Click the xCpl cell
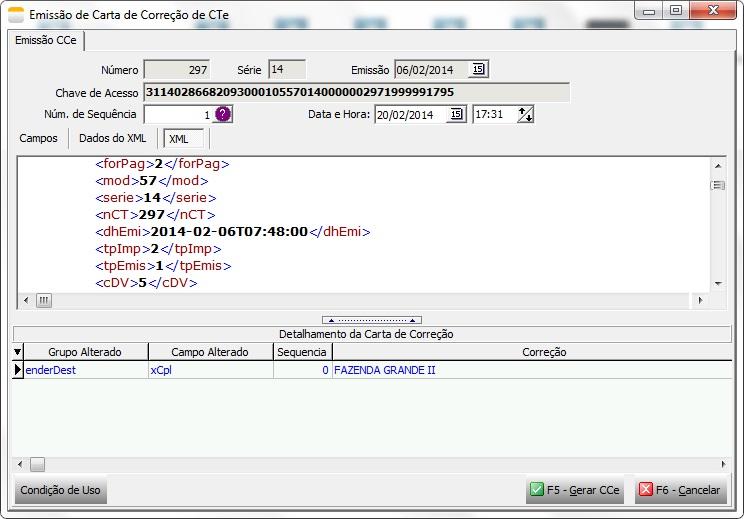The width and height of the screenshot is (744, 519). click(x=210, y=370)
